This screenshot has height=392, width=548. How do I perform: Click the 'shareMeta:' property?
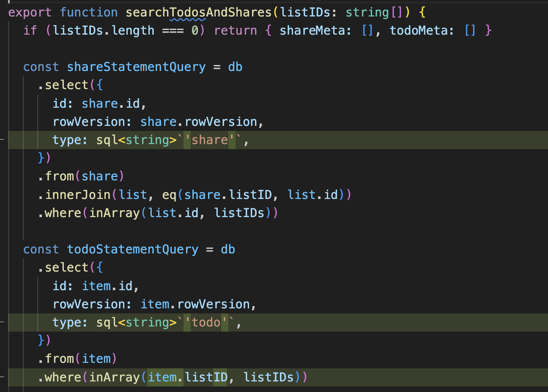point(316,30)
